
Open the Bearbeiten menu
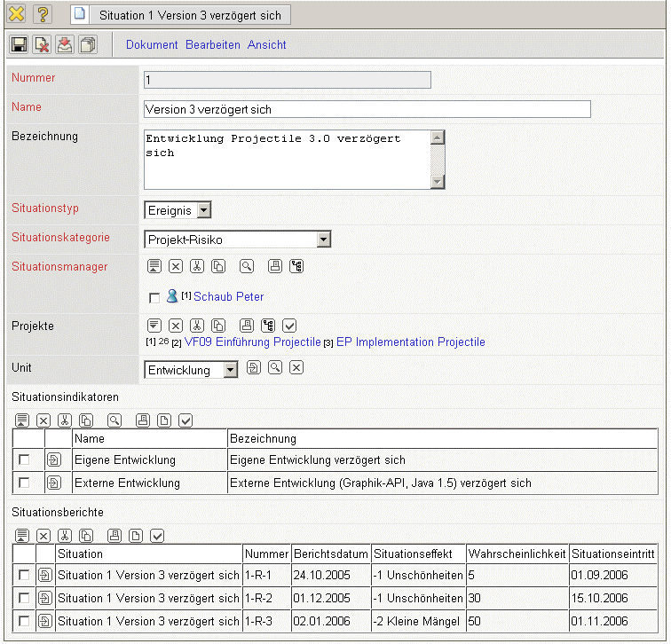pos(212,44)
